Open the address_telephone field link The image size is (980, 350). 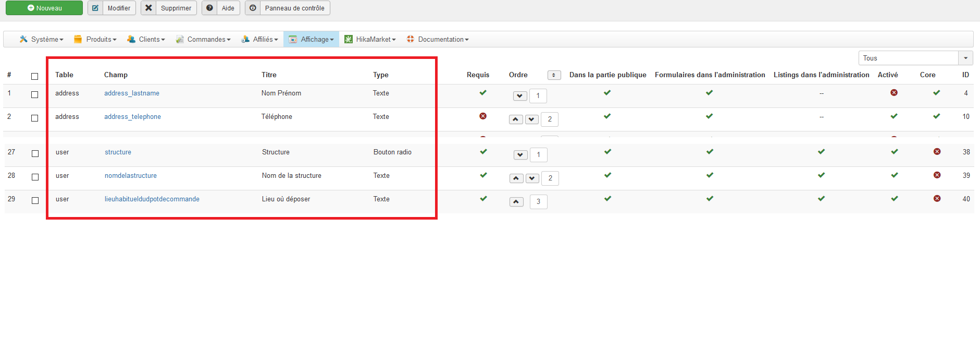point(132,117)
